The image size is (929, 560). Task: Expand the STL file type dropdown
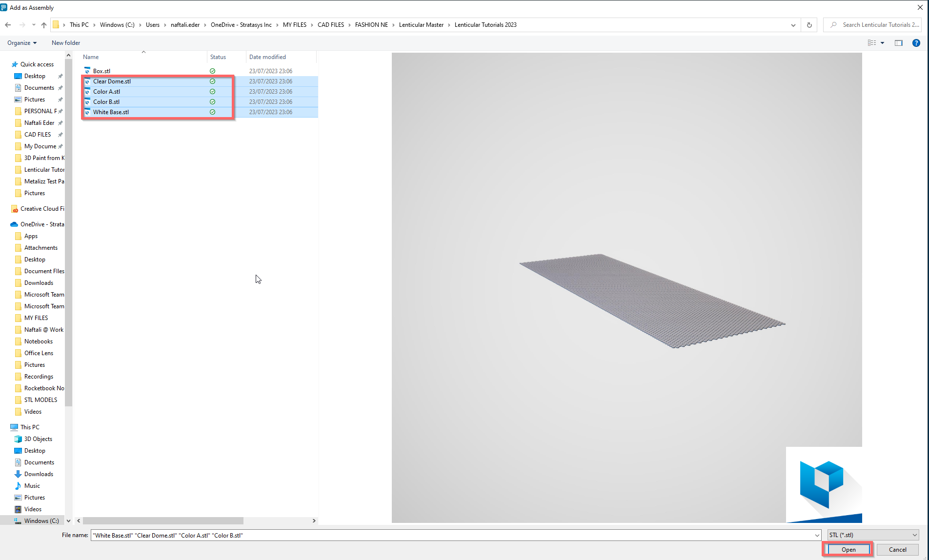873,535
